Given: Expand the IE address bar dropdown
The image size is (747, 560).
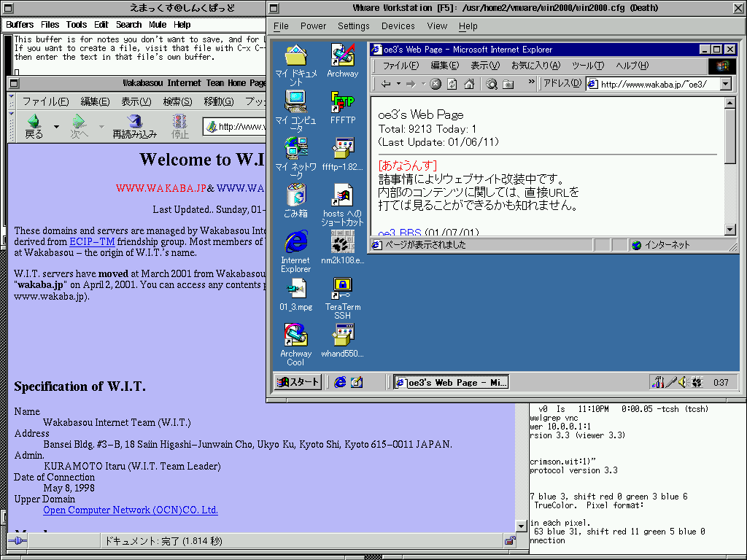Looking at the screenshot, I should pyautogui.click(x=724, y=84).
